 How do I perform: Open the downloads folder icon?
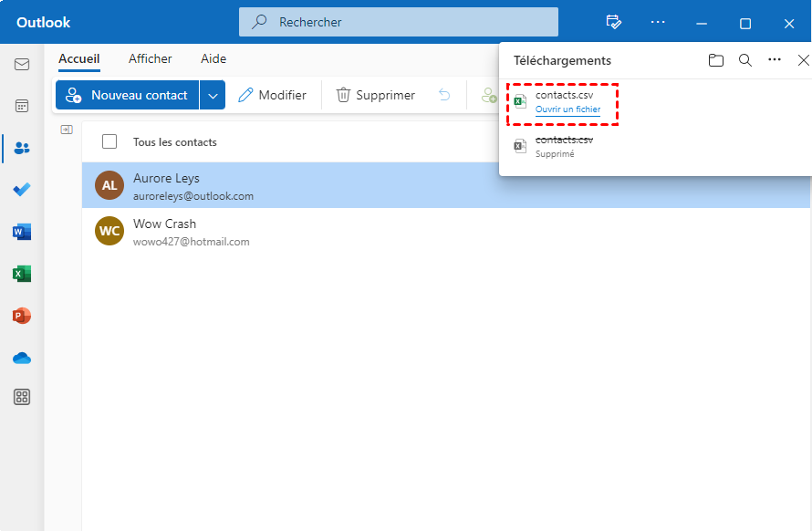point(715,60)
